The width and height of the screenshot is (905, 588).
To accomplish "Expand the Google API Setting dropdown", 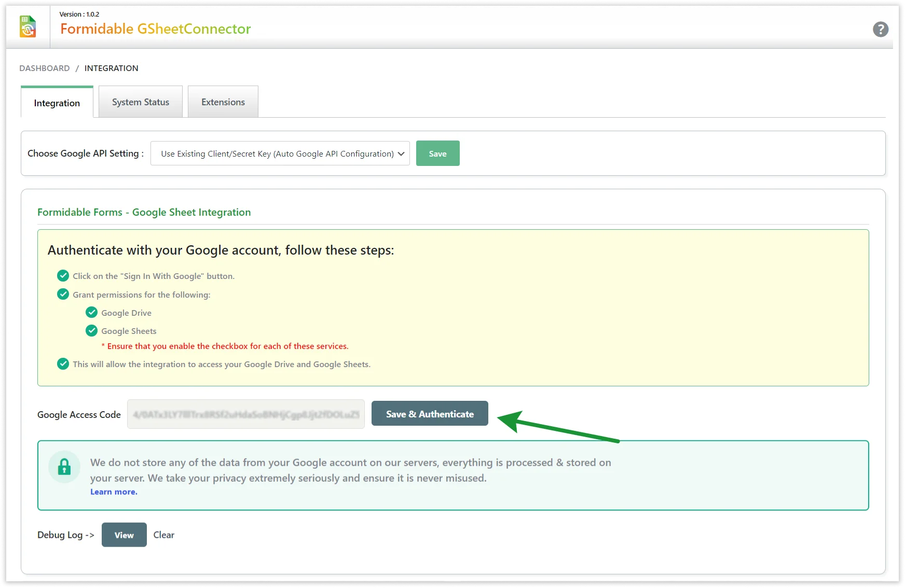I will pos(280,153).
